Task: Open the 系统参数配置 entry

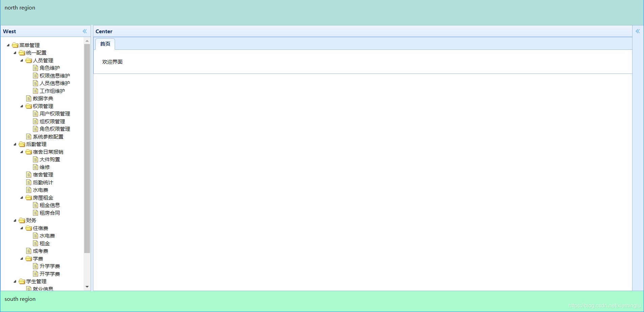Action: click(x=48, y=137)
